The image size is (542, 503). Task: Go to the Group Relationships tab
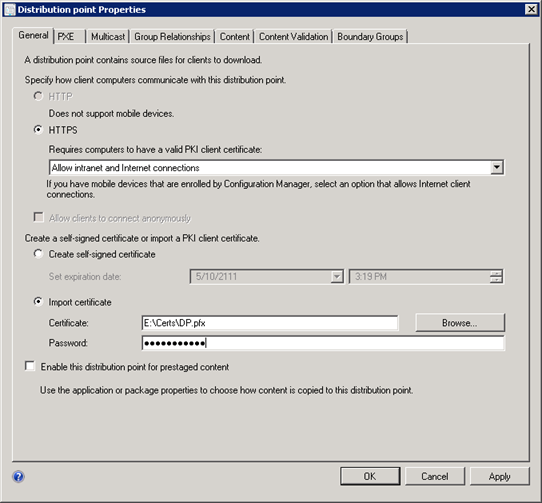click(x=172, y=37)
